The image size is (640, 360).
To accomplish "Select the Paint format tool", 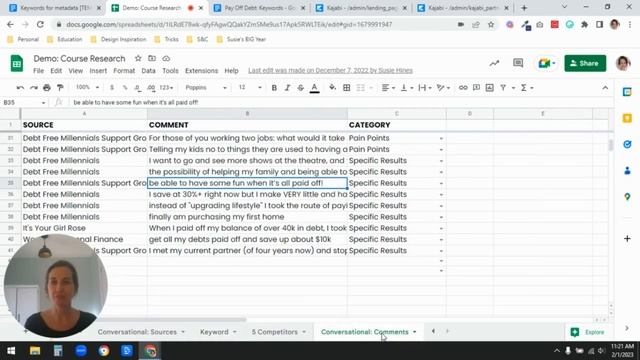I will [x=60, y=88].
